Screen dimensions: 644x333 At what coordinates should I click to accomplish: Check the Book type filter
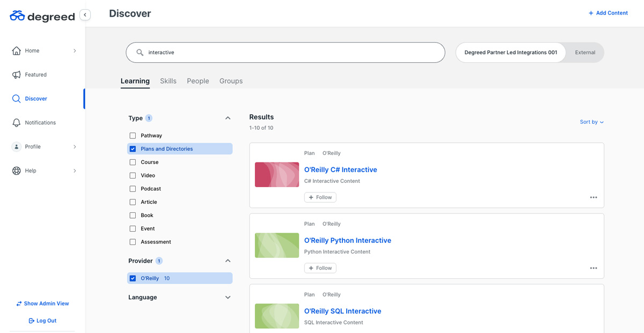point(133,215)
